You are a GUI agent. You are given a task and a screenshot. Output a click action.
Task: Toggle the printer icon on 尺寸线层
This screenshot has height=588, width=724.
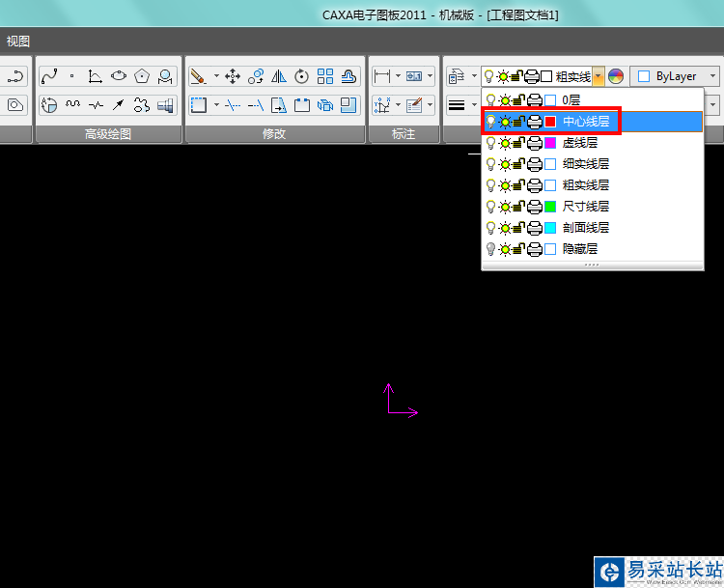[x=534, y=207]
